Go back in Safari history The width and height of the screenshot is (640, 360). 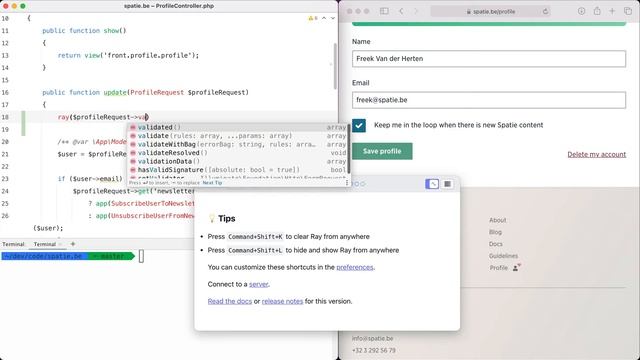click(401, 11)
